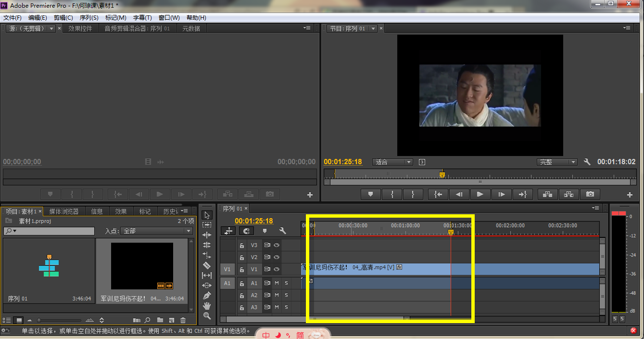Select the Rolling Edit tool

pyautogui.click(x=207, y=245)
